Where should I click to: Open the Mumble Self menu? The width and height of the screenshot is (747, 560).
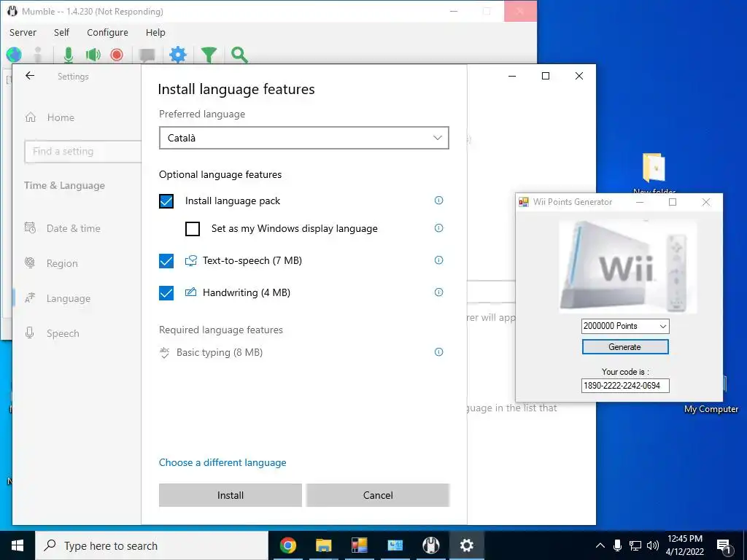tap(61, 32)
